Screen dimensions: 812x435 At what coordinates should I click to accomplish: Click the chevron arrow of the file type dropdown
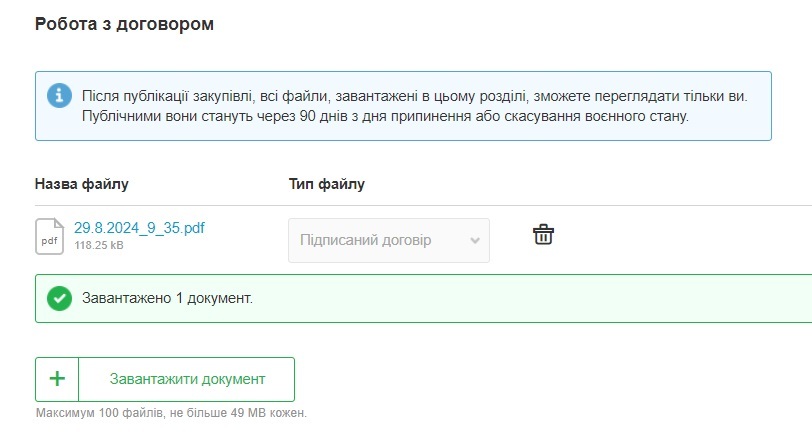point(475,241)
